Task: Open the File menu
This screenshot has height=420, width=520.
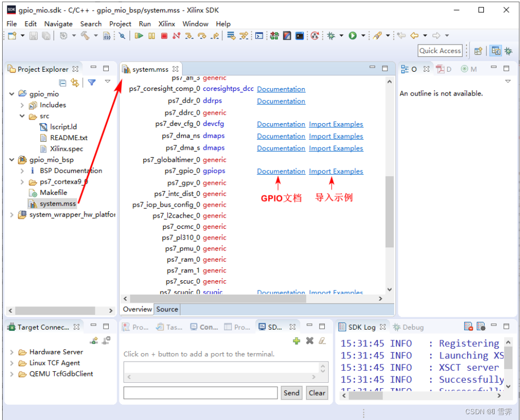Action: (x=12, y=24)
